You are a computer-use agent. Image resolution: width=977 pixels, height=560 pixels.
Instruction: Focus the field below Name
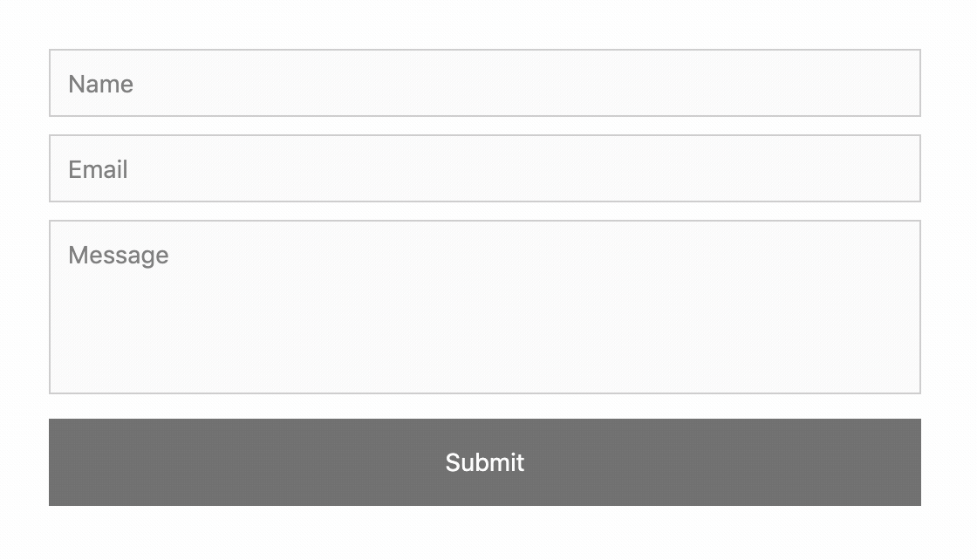(485, 168)
